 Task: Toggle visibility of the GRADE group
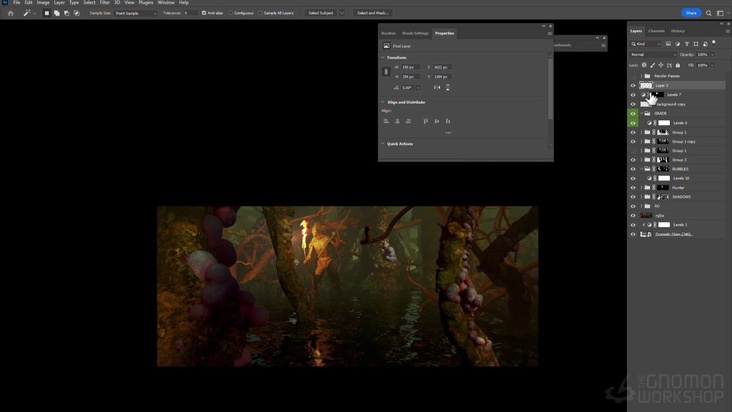(633, 113)
